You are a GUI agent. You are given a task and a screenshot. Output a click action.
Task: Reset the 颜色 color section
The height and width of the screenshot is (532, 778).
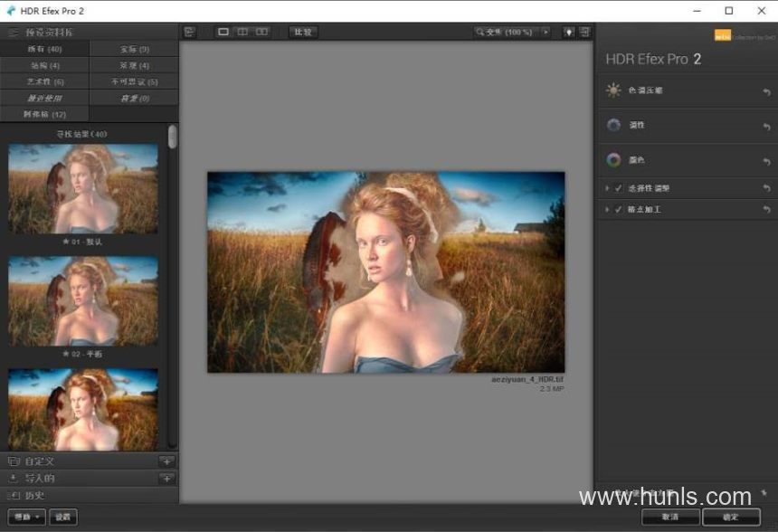(766, 161)
